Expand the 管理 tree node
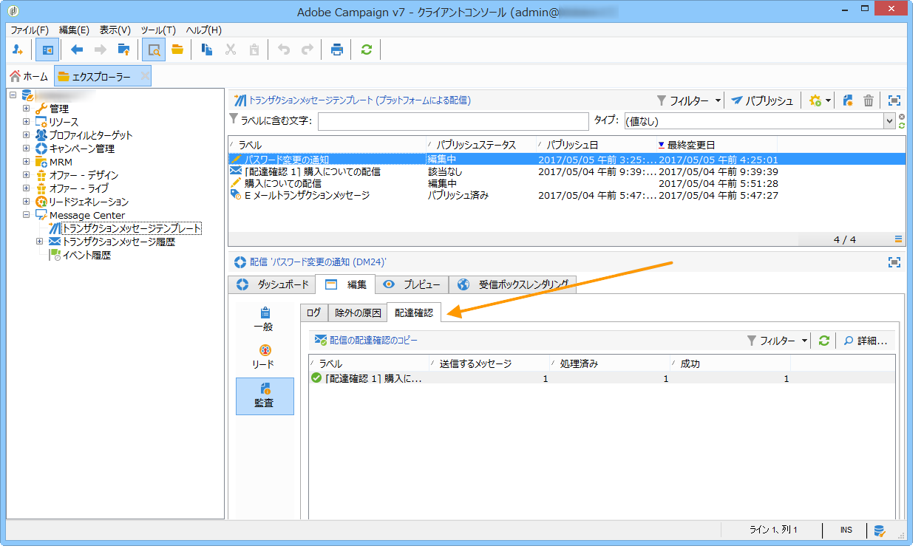This screenshot has height=560, width=924. [x=26, y=109]
